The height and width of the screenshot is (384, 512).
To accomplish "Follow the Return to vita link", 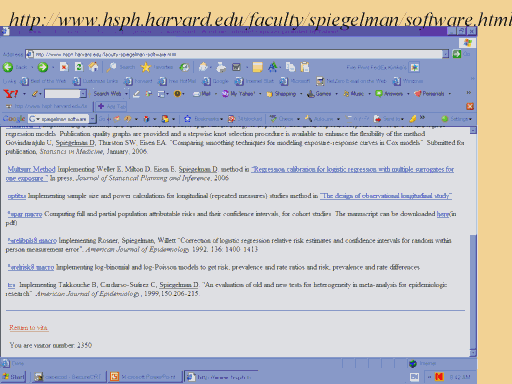I will pyautogui.click(x=28, y=328).
